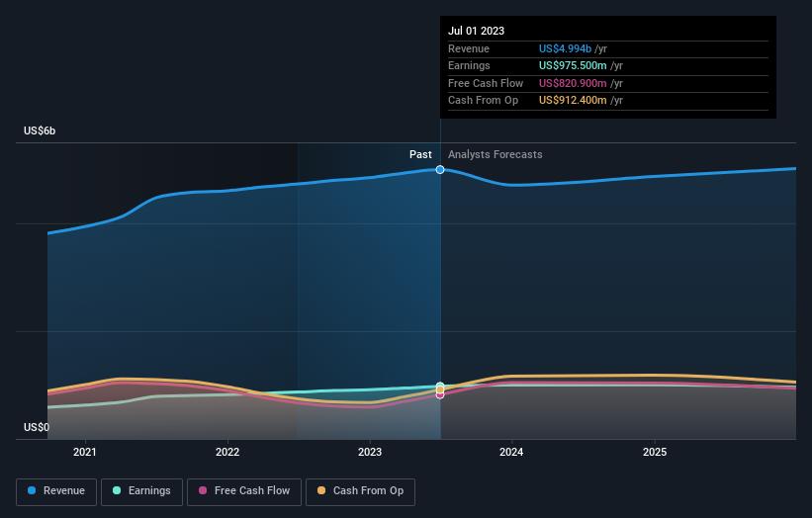Click the US$0 y-axis label

pos(37,427)
